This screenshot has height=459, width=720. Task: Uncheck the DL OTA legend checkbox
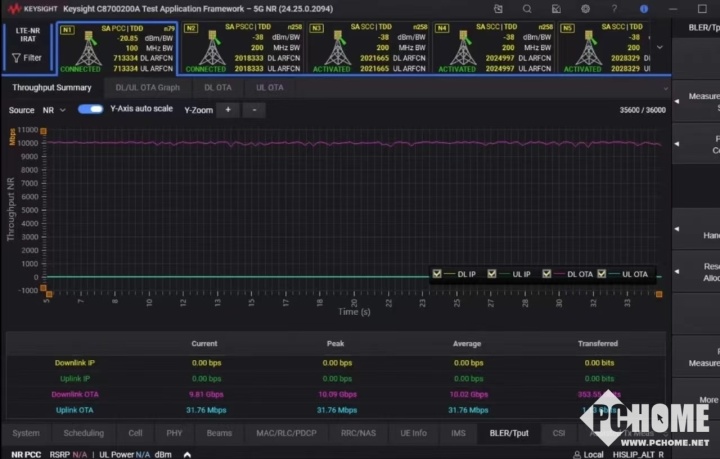547,274
